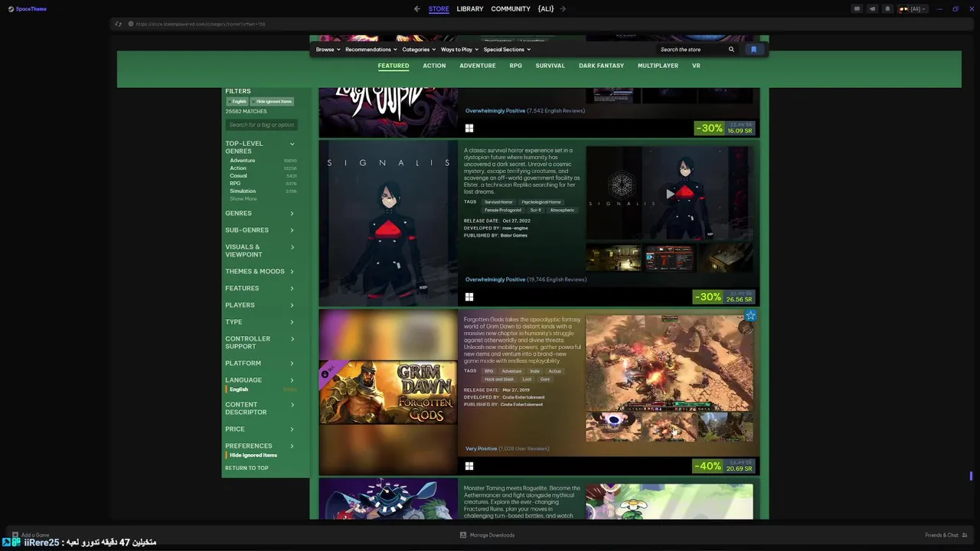
Task: Click the Windows platform icon under SIGNALIS
Action: tap(469, 297)
